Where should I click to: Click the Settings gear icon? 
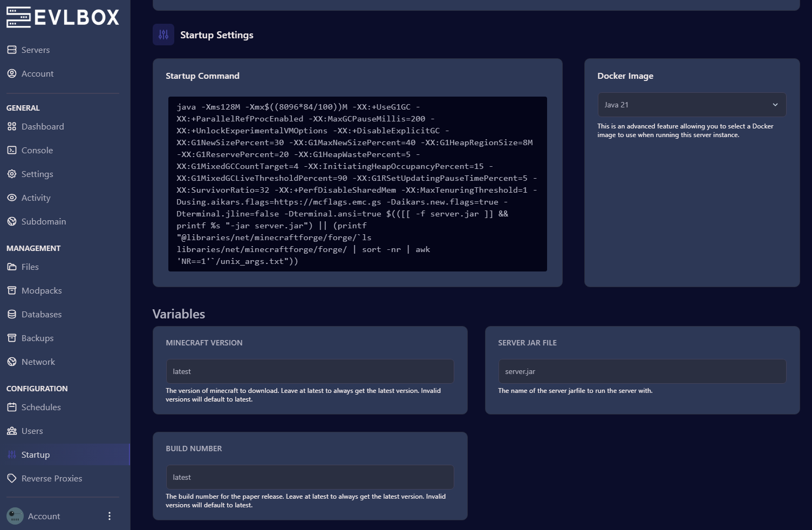point(12,174)
